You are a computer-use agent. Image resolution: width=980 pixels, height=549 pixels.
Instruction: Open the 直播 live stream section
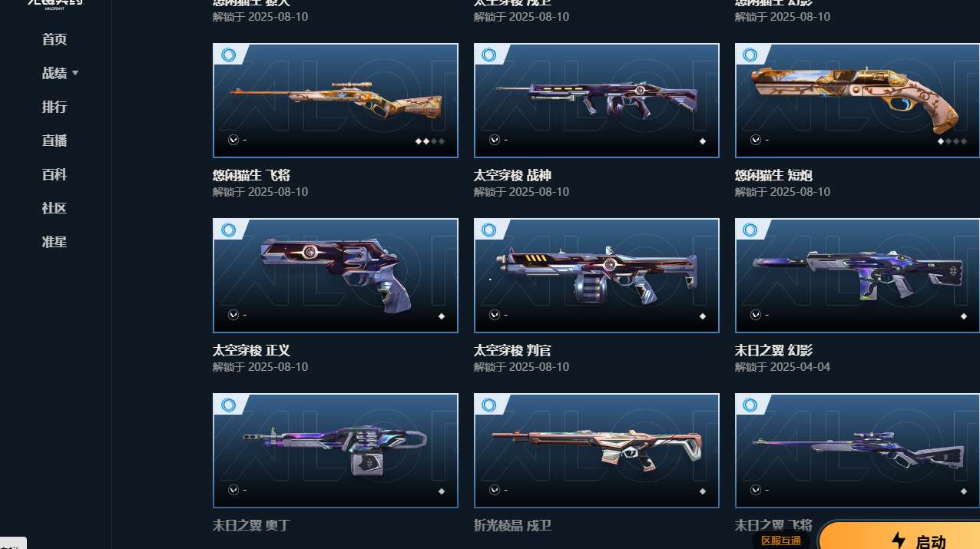pyautogui.click(x=55, y=141)
